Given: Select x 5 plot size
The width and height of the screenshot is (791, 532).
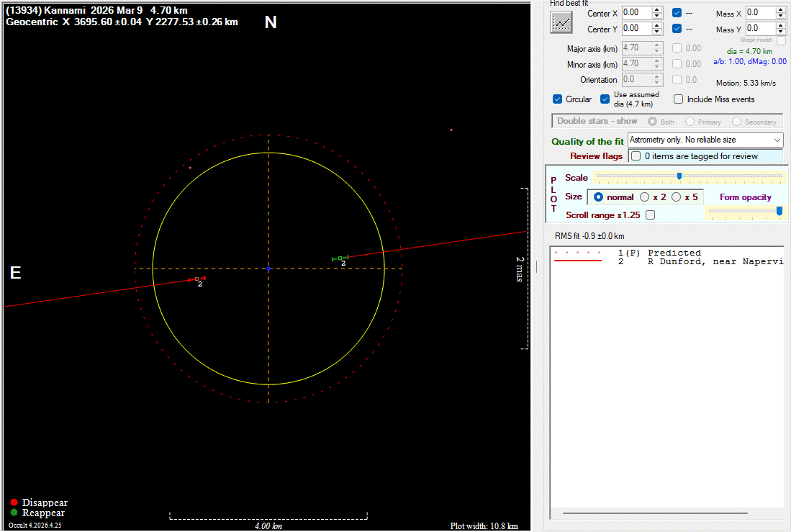Looking at the screenshot, I should [677, 197].
